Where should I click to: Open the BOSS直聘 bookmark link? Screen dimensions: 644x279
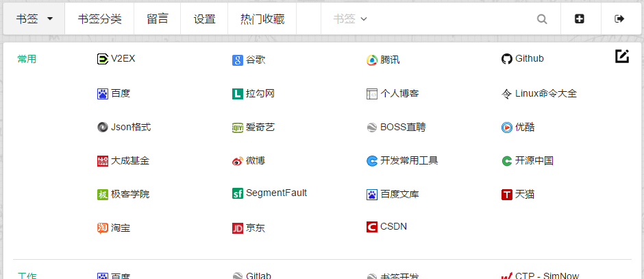point(403,127)
